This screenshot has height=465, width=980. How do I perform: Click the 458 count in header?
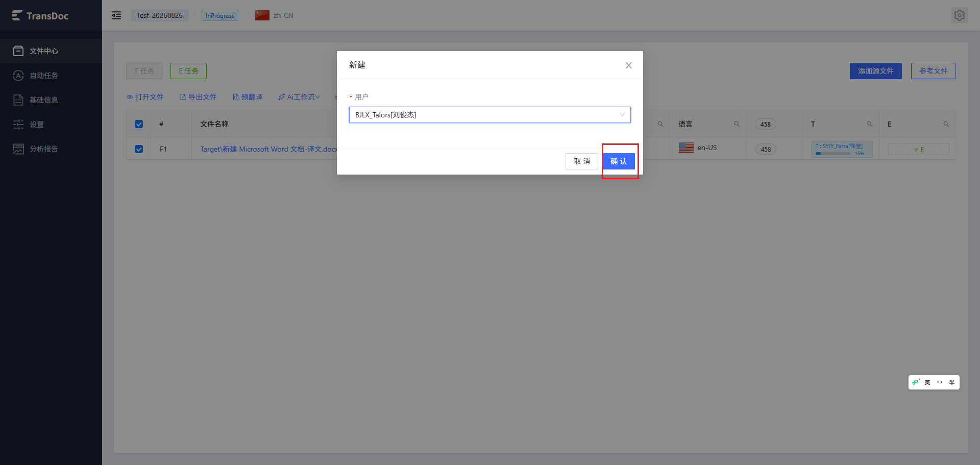click(x=766, y=124)
